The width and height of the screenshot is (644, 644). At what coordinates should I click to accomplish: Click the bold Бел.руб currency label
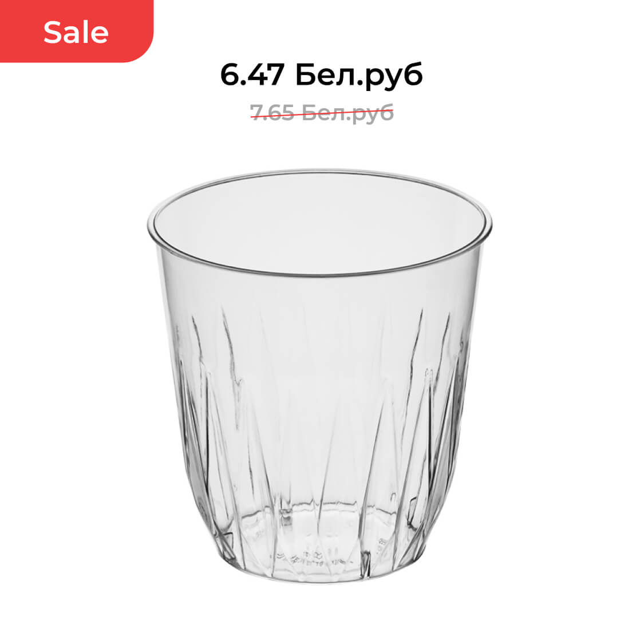click(359, 75)
